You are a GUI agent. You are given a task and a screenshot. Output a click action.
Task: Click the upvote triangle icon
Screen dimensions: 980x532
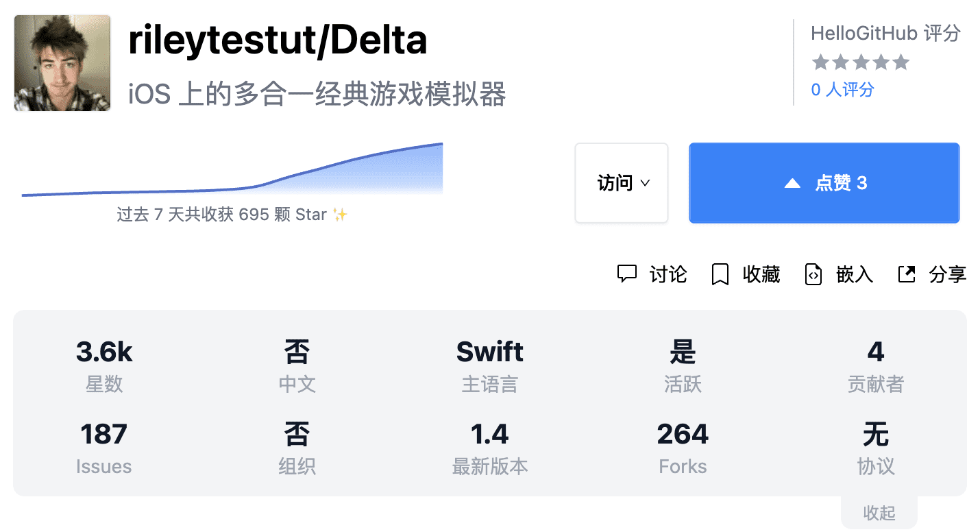coord(792,183)
